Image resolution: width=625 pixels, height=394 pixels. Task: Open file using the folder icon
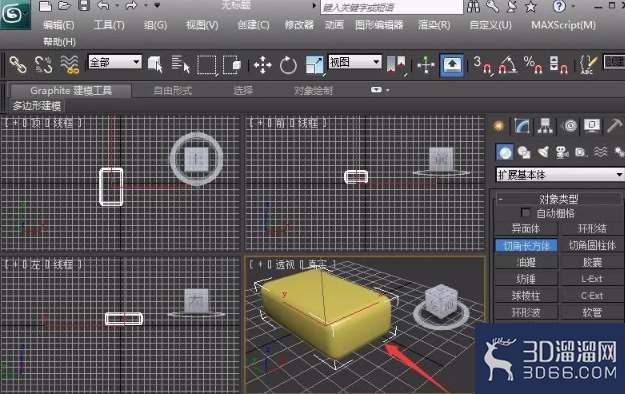tap(64, 6)
